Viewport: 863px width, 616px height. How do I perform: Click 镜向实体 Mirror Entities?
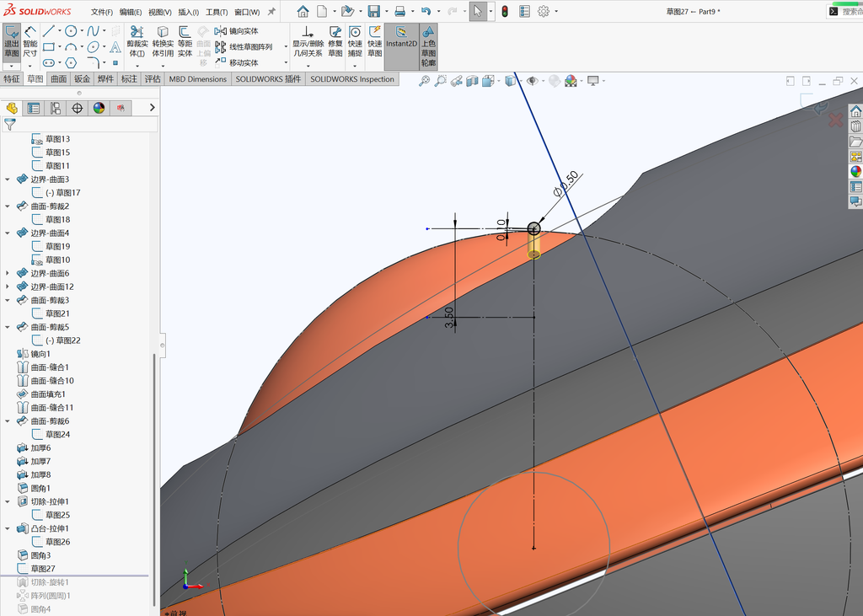(x=237, y=31)
